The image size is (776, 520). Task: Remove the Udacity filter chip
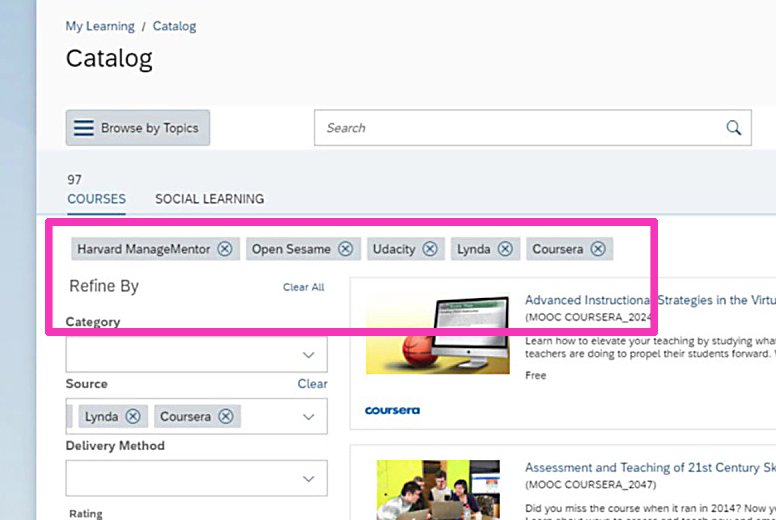point(430,249)
